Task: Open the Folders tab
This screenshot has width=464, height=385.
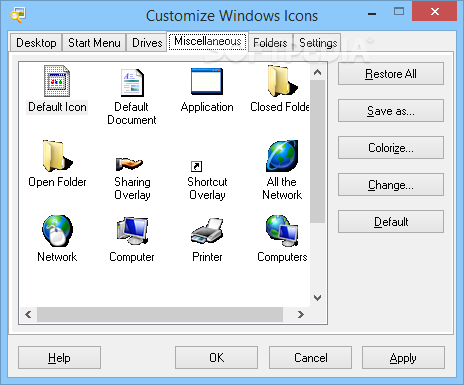Action: 270,43
